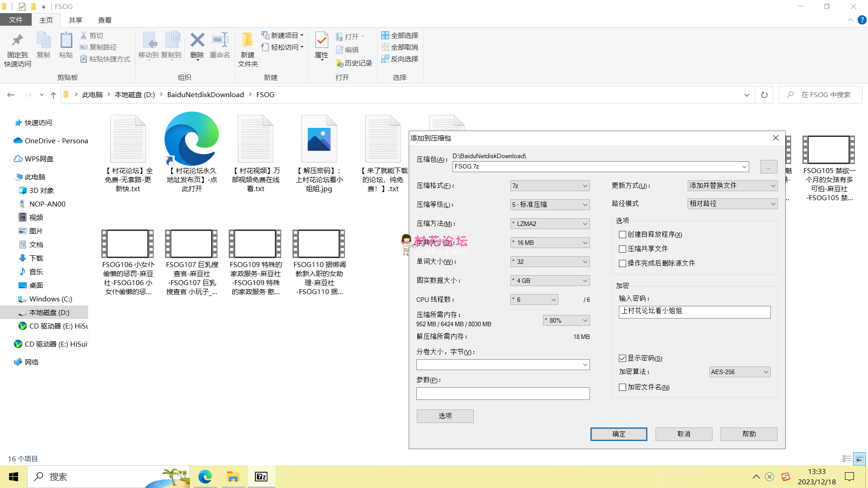The height and width of the screenshot is (488, 868).
Task: Click the Pin to Quick Access icon
Action: tap(17, 41)
